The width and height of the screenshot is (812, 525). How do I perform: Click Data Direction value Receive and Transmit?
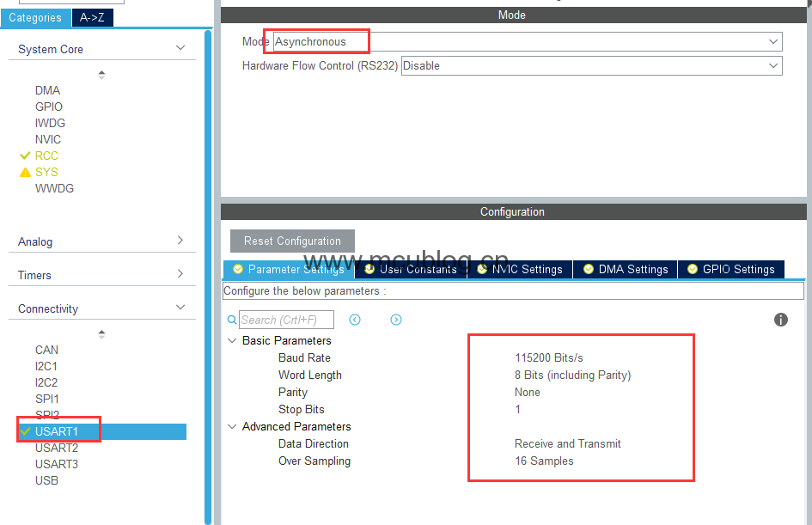tap(568, 443)
